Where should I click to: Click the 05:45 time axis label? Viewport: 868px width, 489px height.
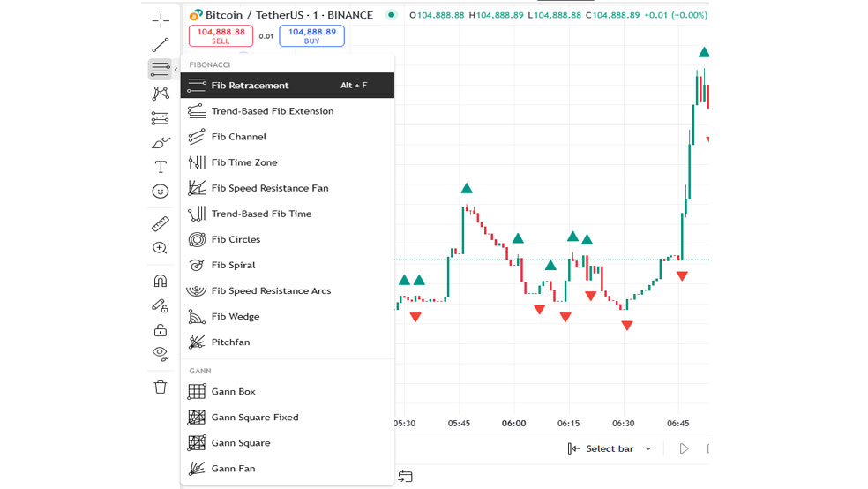pos(459,423)
